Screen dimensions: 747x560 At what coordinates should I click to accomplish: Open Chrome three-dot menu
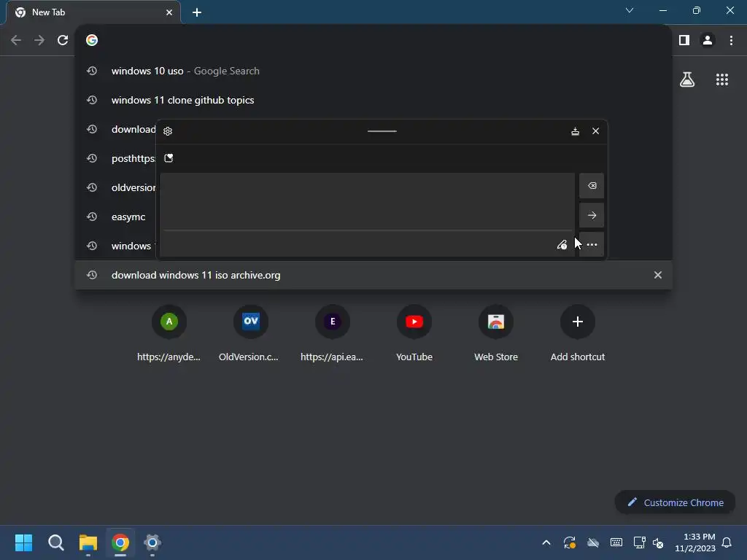pyautogui.click(x=731, y=40)
